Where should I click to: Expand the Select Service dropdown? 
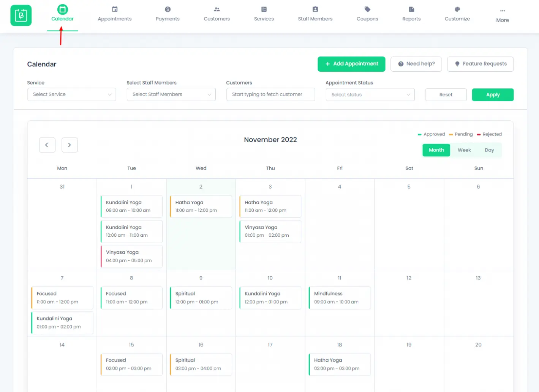[x=72, y=94]
